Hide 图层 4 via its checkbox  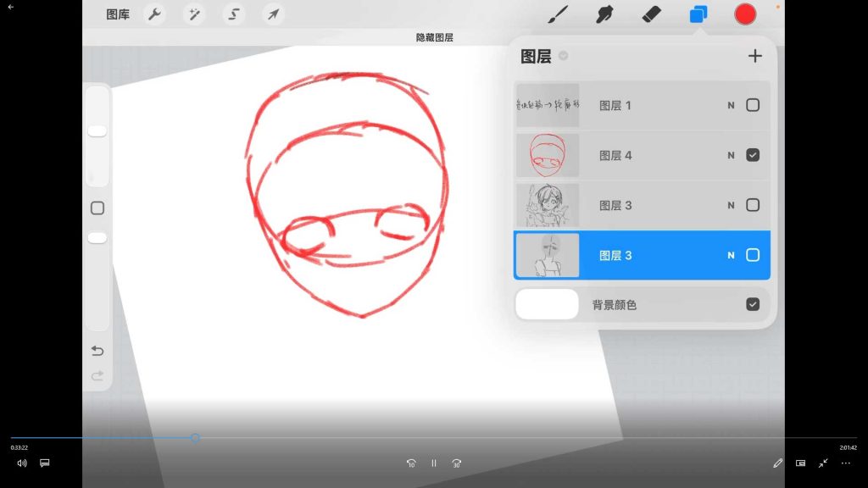[753, 155]
